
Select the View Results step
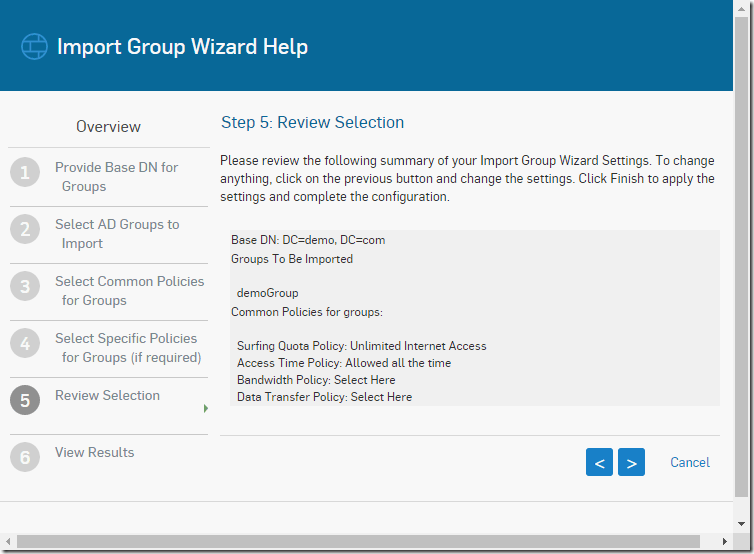click(94, 452)
